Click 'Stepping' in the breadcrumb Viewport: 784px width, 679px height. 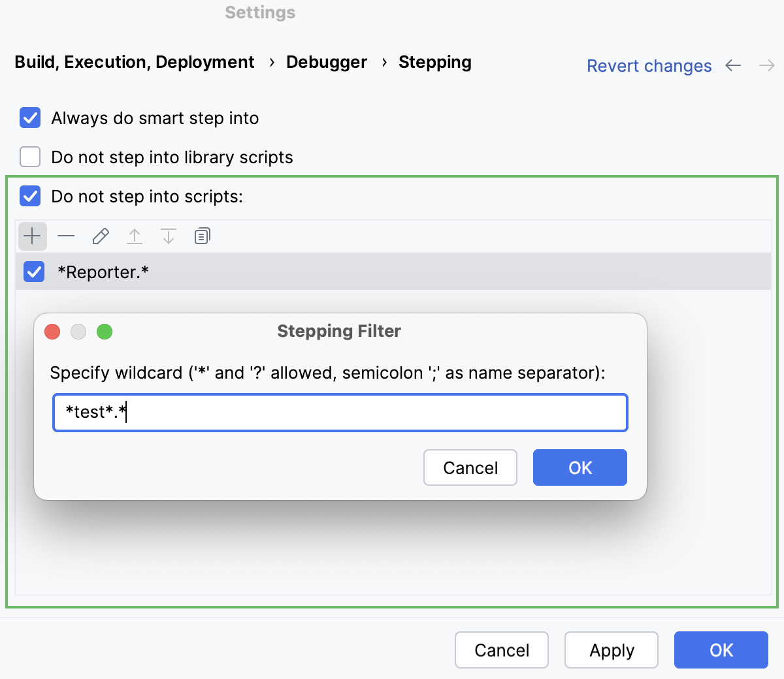[x=435, y=62]
